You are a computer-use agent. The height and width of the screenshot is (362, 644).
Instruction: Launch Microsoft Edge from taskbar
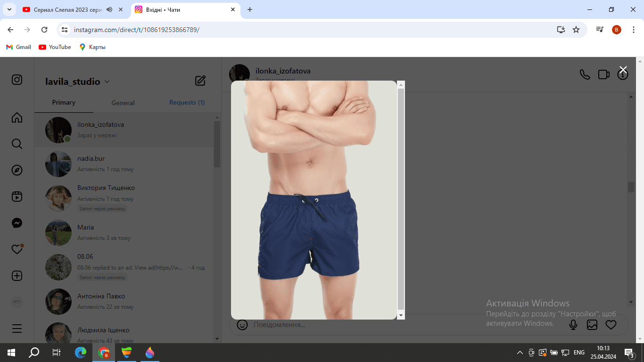coord(81,353)
